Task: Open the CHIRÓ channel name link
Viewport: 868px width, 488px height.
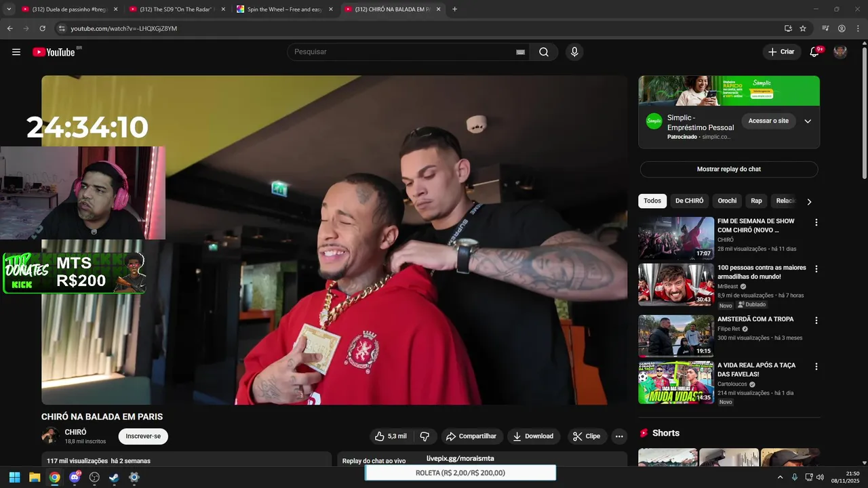Action: coord(75,432)
